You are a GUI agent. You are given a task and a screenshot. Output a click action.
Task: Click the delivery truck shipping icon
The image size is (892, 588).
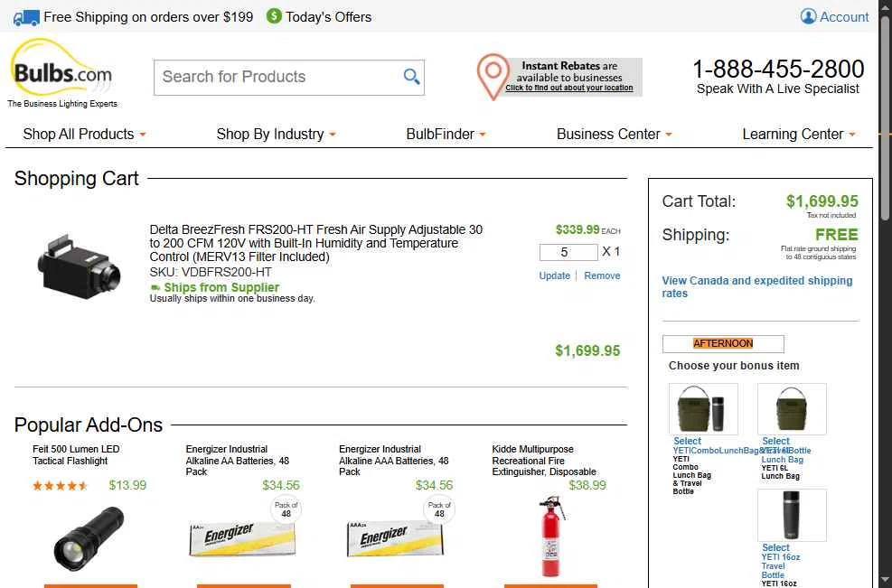click(x=26, y=18)
